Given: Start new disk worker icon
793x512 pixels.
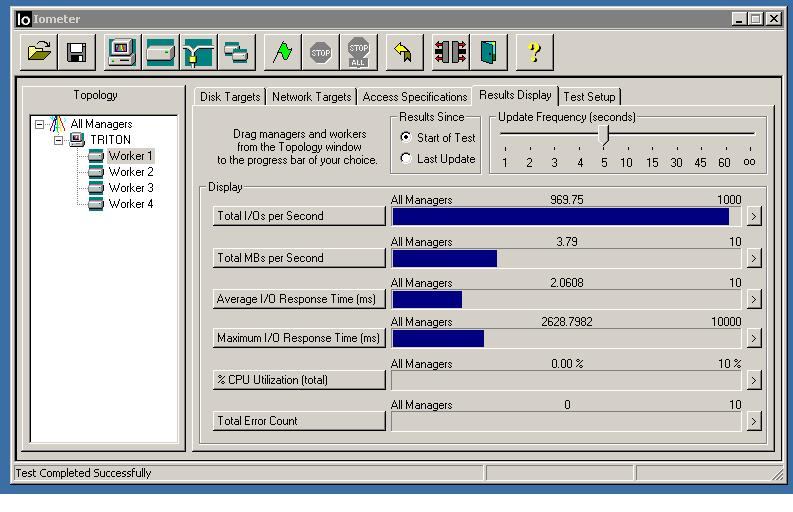Looking at the screenshot, I should (x=160, y=52).
